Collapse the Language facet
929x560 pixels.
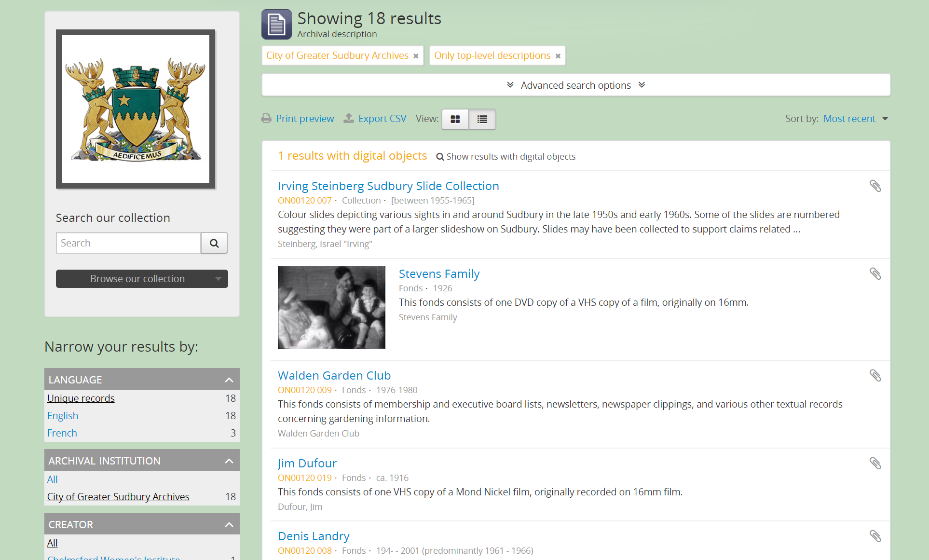(x=229, y=380)
